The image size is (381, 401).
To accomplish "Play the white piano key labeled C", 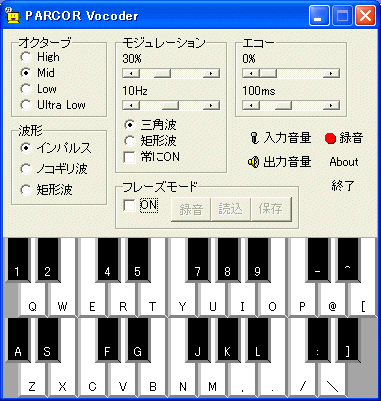I will point(92,380).
